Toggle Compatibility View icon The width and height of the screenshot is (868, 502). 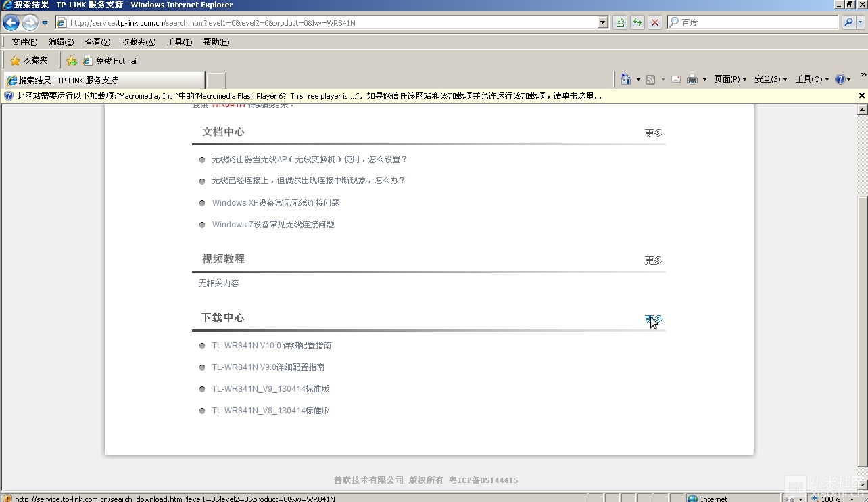pos(620,22)
